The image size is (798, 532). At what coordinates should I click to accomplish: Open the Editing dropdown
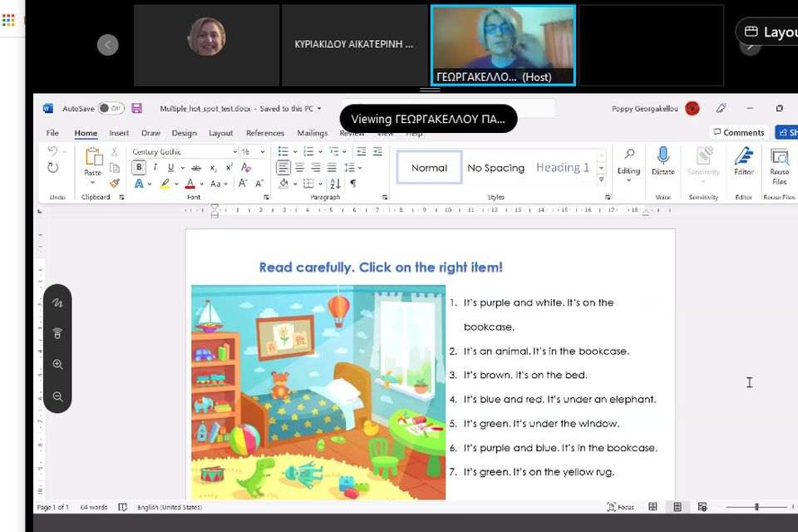pos(628,165)
